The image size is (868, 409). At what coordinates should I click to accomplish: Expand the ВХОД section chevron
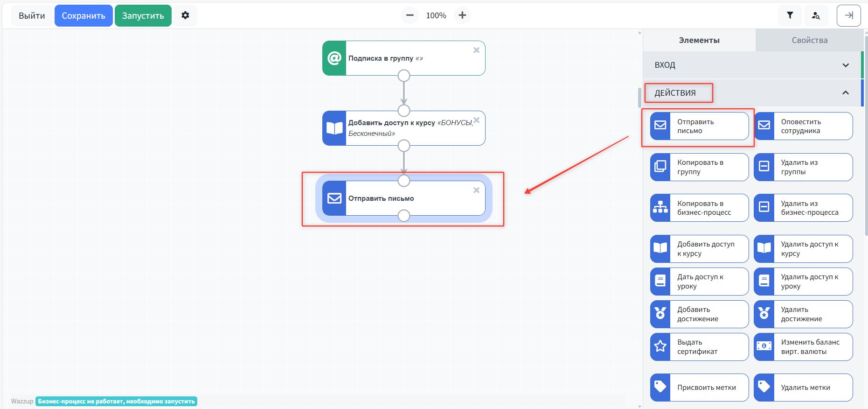pos(845,65)
